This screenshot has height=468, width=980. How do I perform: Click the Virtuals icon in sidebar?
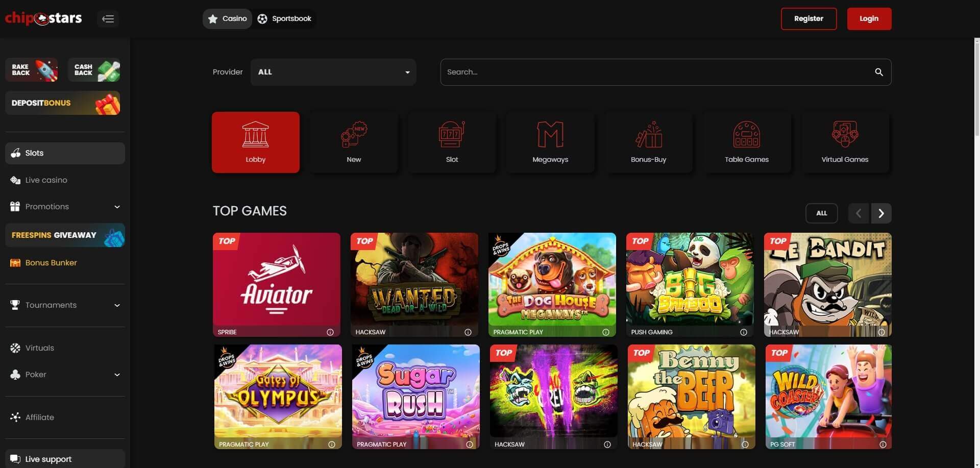tap(15, 348)
